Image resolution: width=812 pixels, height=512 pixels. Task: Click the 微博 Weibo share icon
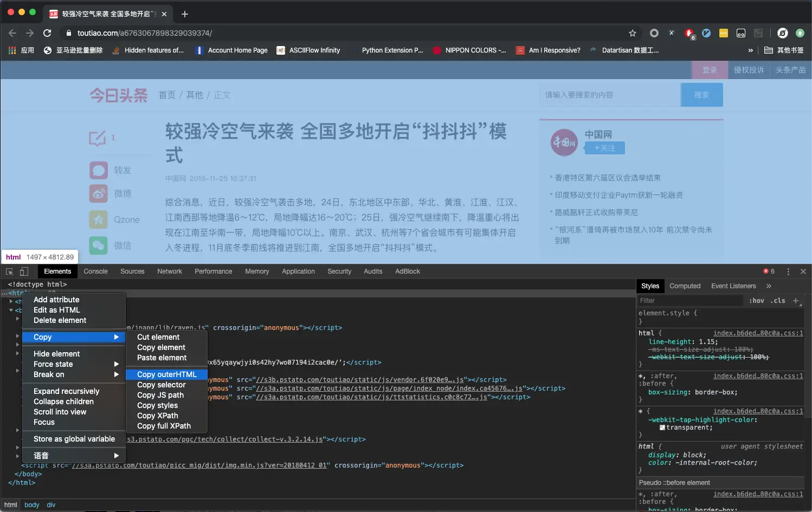tap(99, 193)
